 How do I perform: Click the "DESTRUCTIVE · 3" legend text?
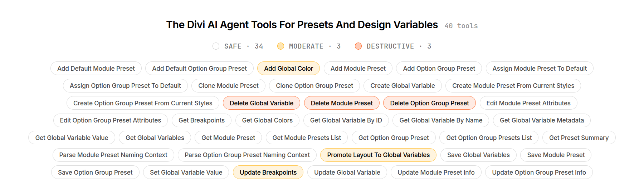pyautogui.click(x=399, y=46)
